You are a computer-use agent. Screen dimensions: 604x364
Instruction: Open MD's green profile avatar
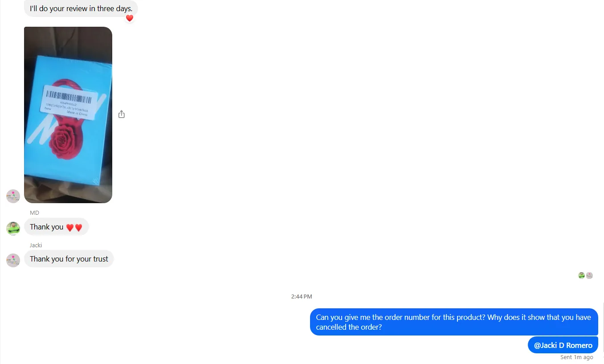(13, 228)
